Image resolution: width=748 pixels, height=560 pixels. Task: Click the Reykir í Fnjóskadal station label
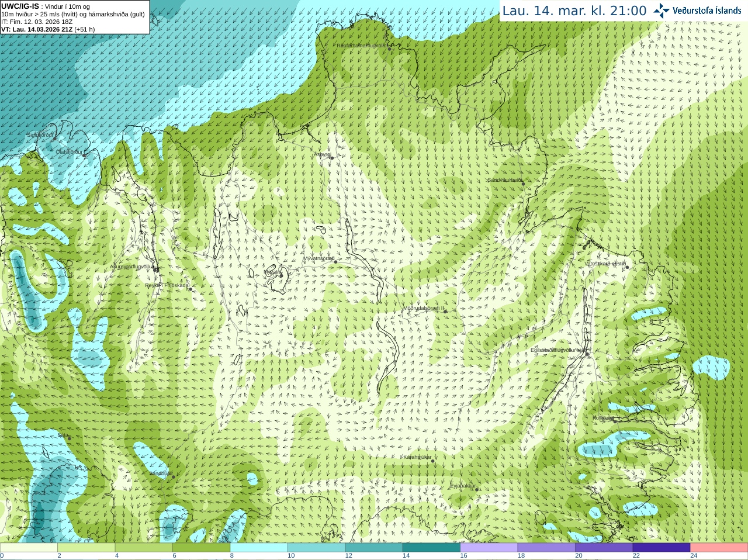[167, 285]
